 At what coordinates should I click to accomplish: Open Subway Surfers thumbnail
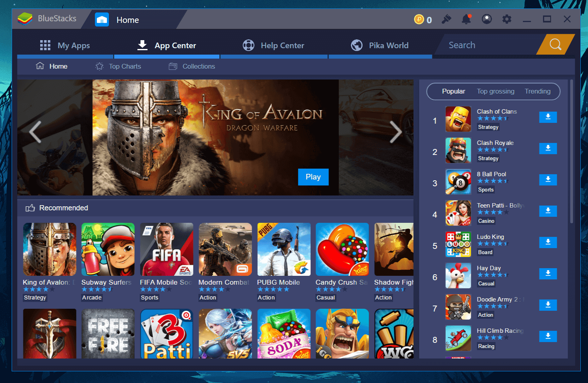[108, 249]
